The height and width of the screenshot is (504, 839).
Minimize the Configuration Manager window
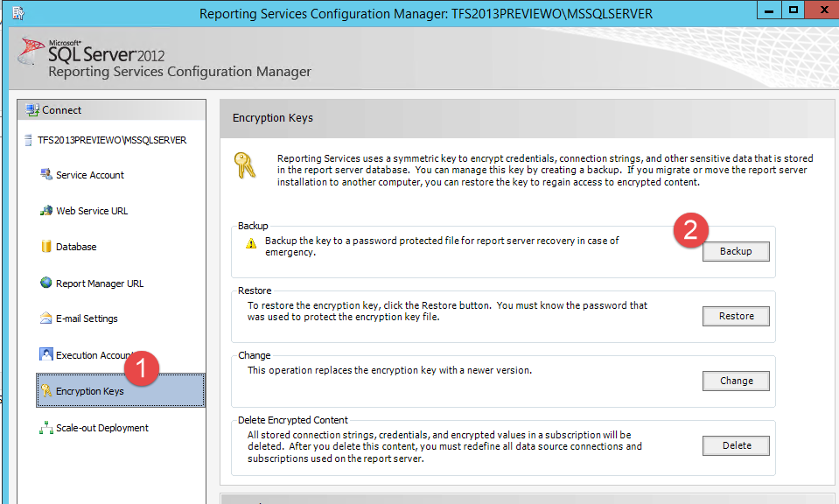pos(769,10)
